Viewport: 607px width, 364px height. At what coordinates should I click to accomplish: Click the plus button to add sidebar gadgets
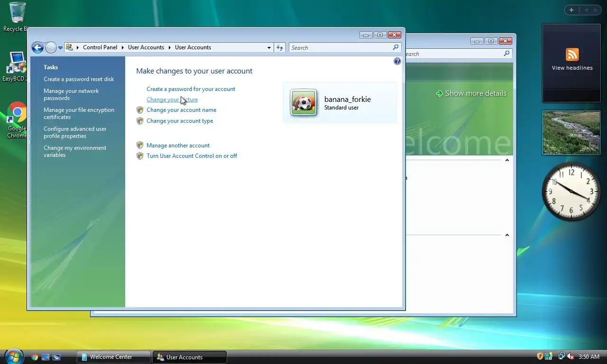click(571, 10)
